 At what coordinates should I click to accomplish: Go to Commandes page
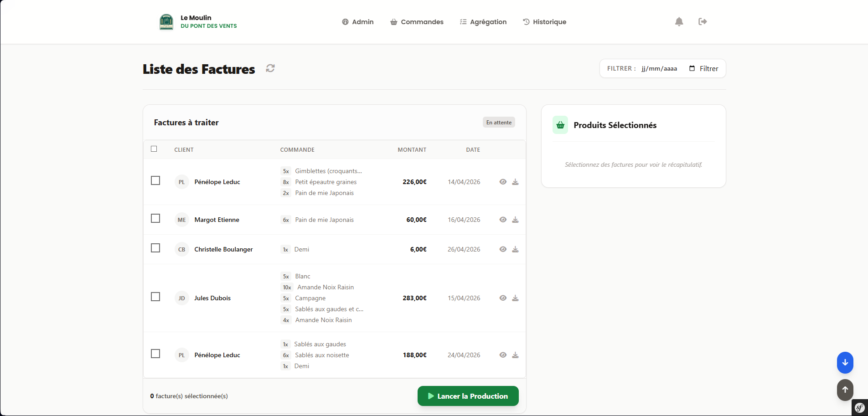pyautogui.click(x=417, y=22)
